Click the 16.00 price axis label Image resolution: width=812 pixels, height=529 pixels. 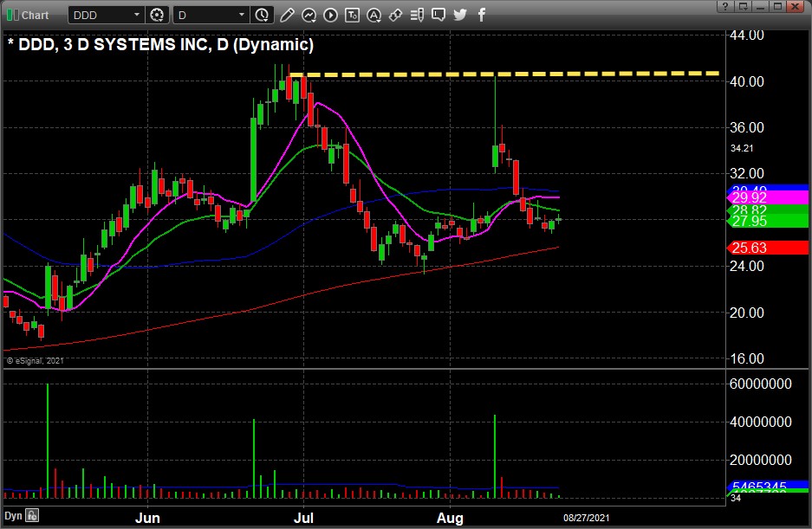[747, 358]
